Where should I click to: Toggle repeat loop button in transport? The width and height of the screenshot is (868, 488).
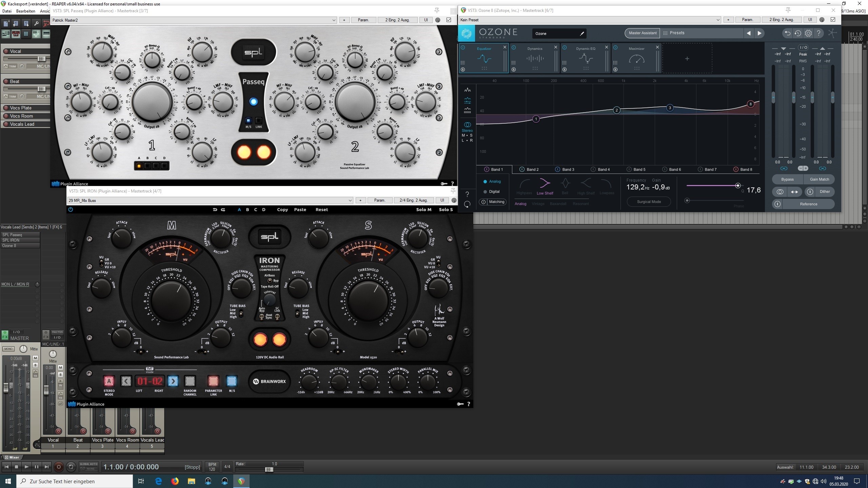point(71,467)
